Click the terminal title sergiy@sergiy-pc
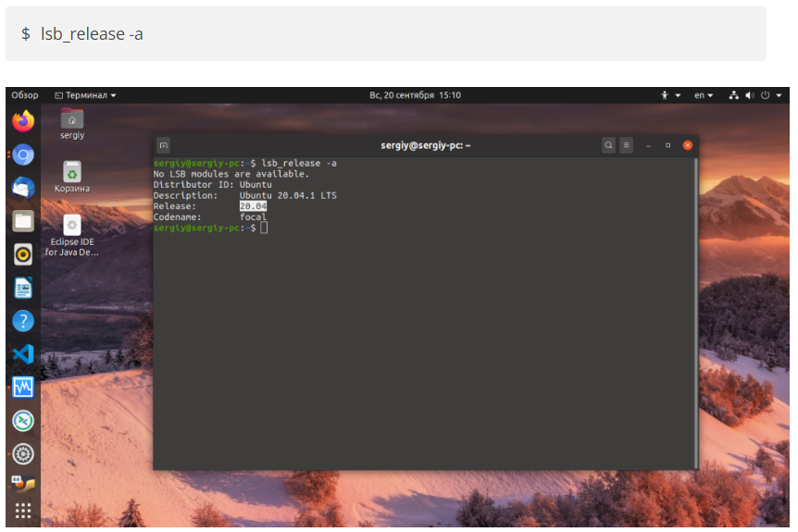The height and width of the screenshot is (532, 798). pos(426,145)
